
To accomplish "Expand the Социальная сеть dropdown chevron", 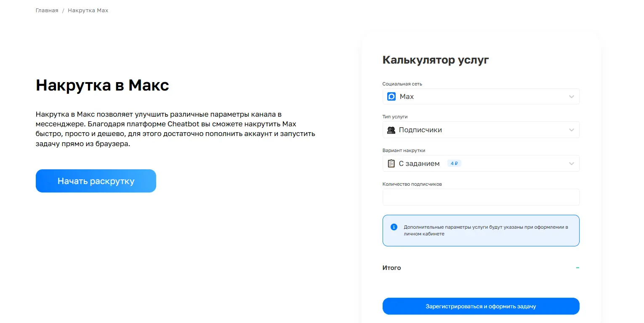I will (571, 96).
